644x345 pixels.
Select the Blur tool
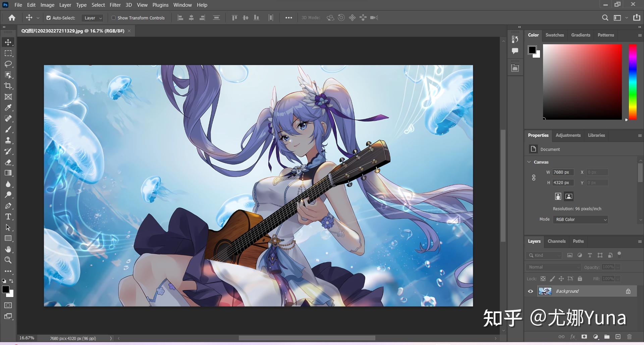pos(8,184)
